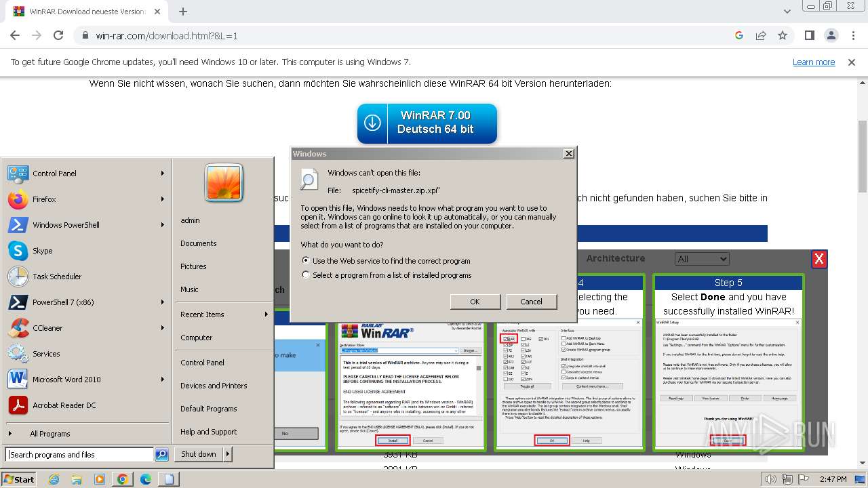The height and width of the screenshot is (488, 868).
Task: Open Chrome three-dot menu
Action: pos(852,36)
